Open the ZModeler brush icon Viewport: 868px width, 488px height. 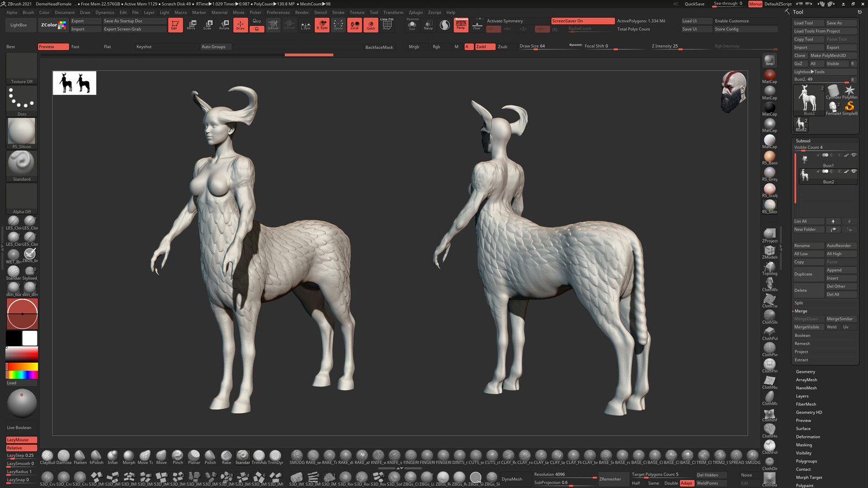769,252
